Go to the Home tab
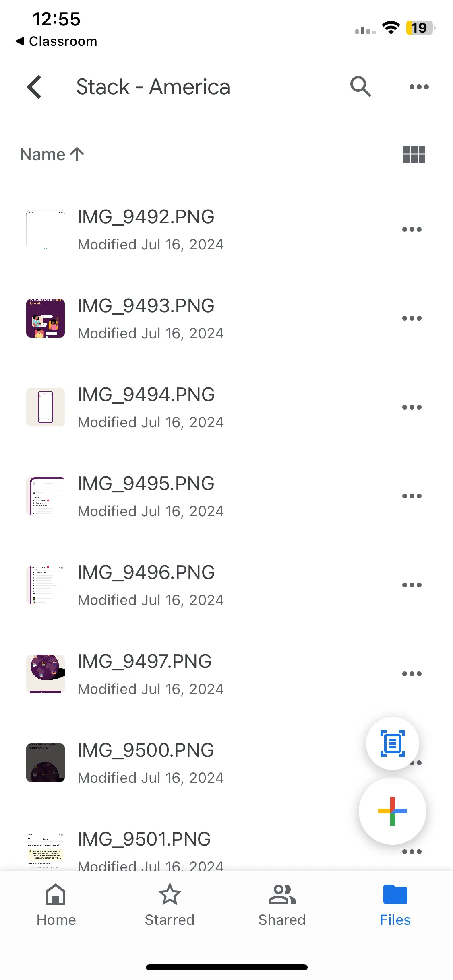This screenshot has width=453, height=980. click(x=56, y=905)
